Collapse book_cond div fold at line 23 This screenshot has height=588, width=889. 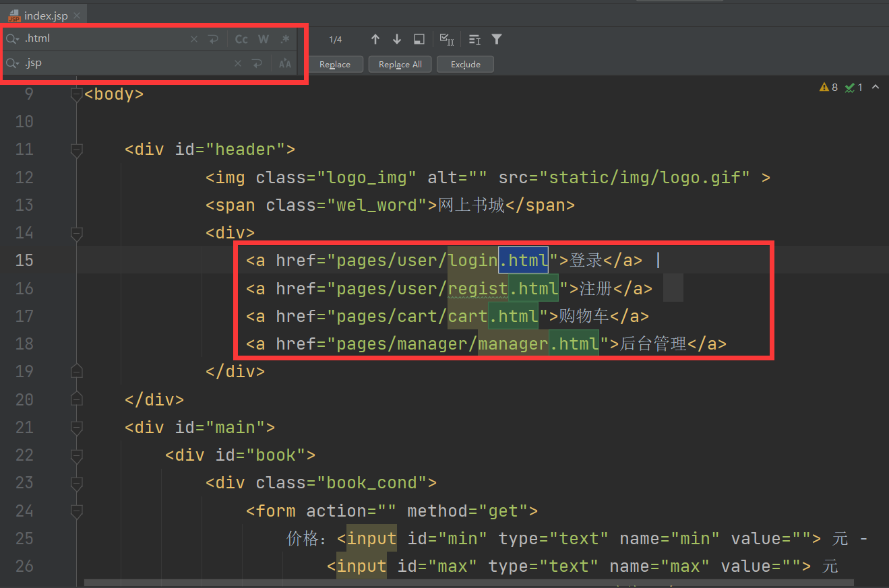[x=76, y=483]
